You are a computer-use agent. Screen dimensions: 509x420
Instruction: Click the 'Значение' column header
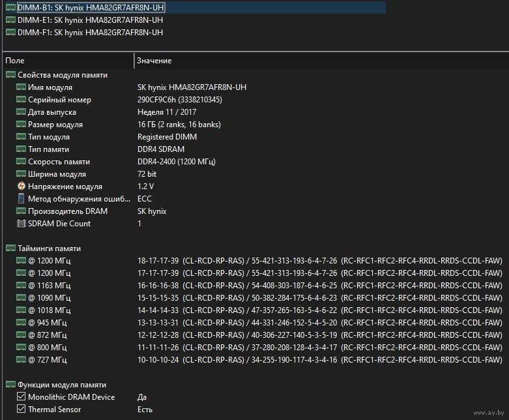154,61
